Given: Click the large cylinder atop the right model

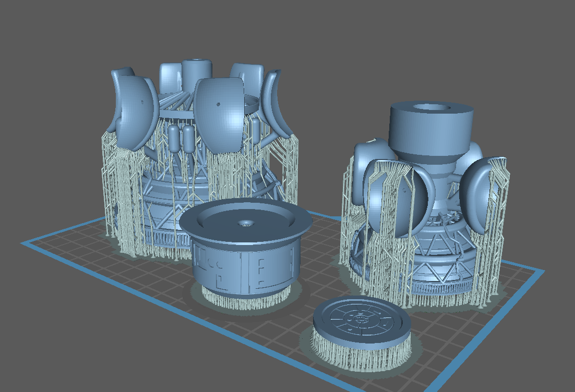Looking at the screenshot, I should 431,132.
